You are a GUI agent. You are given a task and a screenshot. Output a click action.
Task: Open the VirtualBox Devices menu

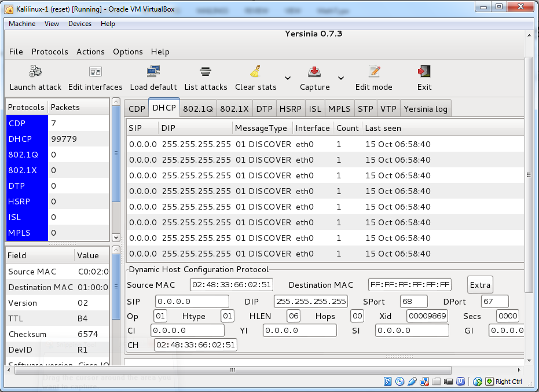80,24
